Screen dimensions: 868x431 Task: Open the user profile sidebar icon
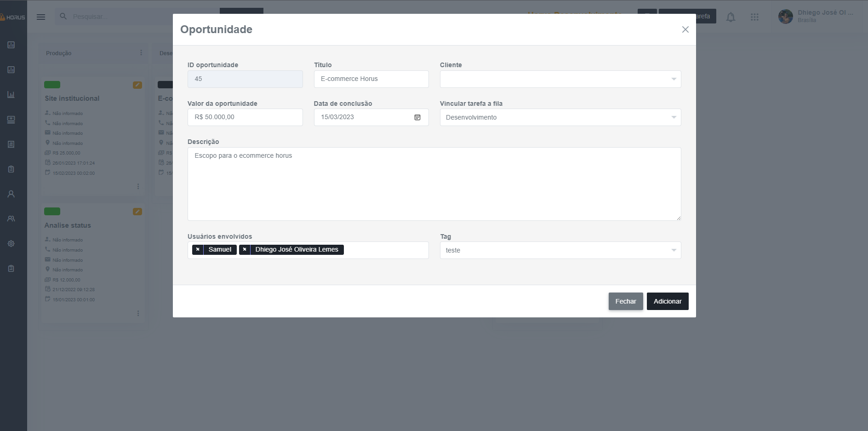pos(11,194)
